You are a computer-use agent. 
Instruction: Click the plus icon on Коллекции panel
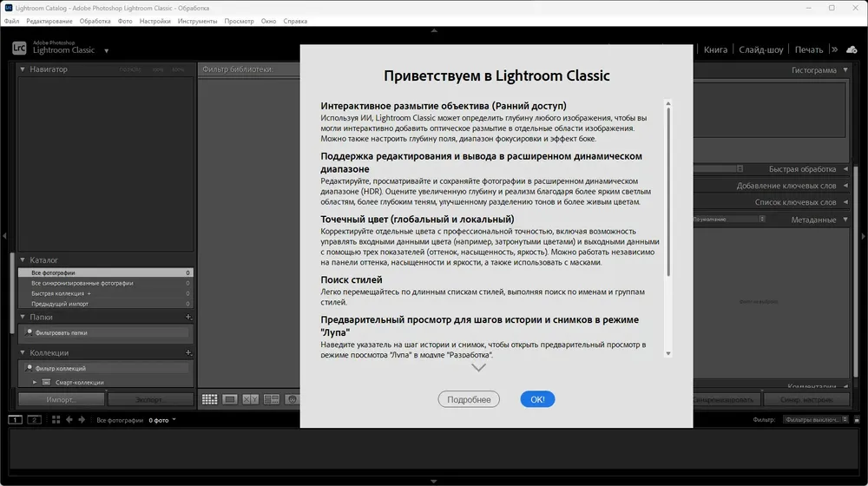pyautogui.click(x=188, y=353)
